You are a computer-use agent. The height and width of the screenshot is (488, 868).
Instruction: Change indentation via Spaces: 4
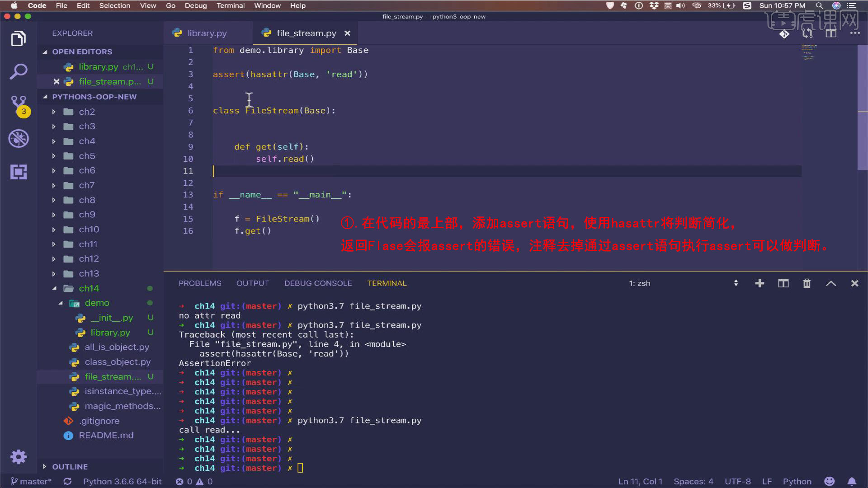click(693, 482)
